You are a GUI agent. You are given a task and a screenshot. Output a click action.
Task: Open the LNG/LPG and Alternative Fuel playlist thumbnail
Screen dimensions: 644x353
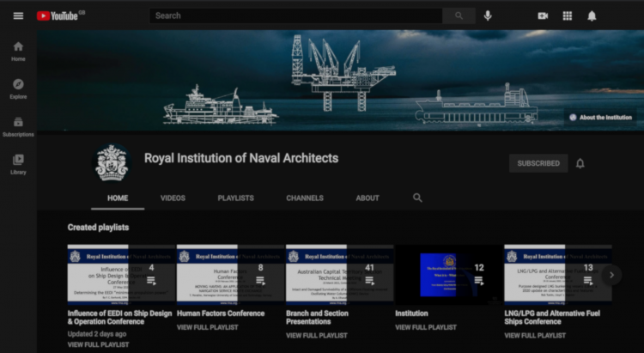[557, 275]
